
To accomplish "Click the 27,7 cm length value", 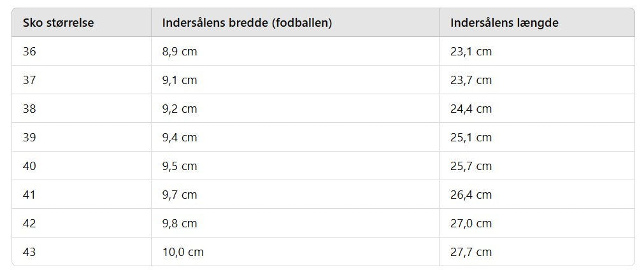I will pos(471,252).
